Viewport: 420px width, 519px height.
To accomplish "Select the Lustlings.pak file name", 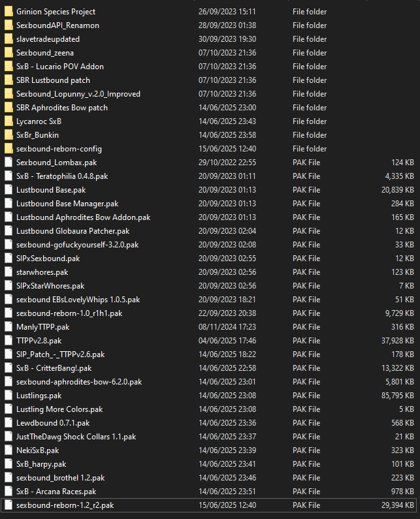I will [x=39, y=395].
